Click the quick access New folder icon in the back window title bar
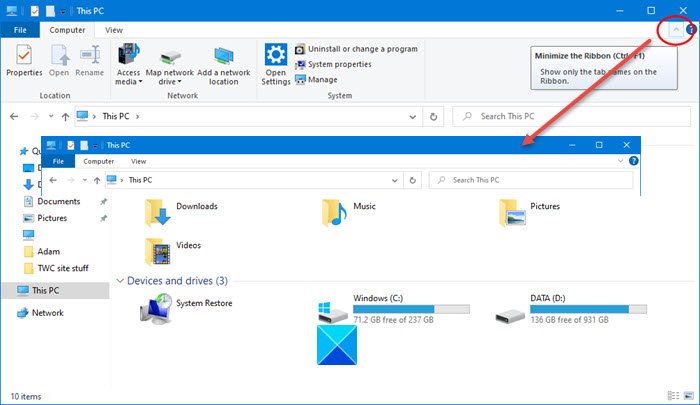 [x=50, y=11]
